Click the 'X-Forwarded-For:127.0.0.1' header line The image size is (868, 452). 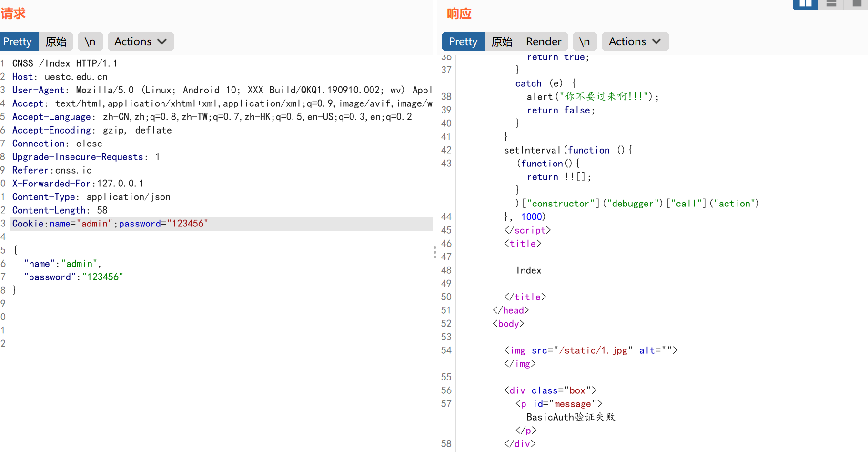(x=78, y=184)
